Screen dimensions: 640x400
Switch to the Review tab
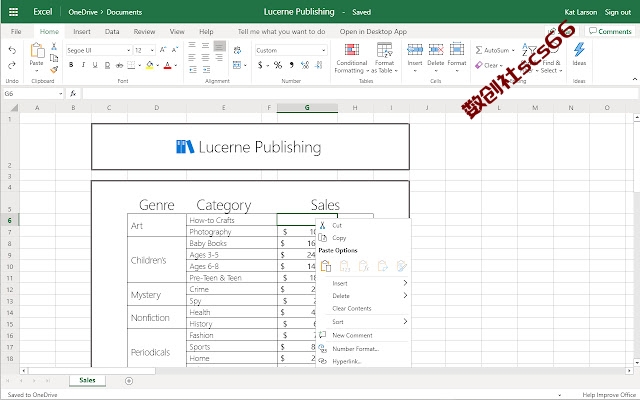(144, 31)
